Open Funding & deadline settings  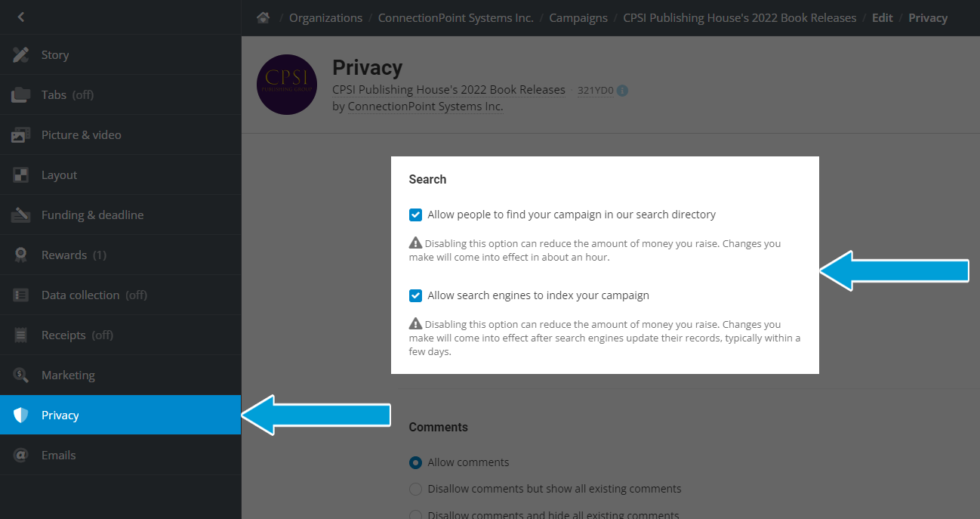coord(121,215)
